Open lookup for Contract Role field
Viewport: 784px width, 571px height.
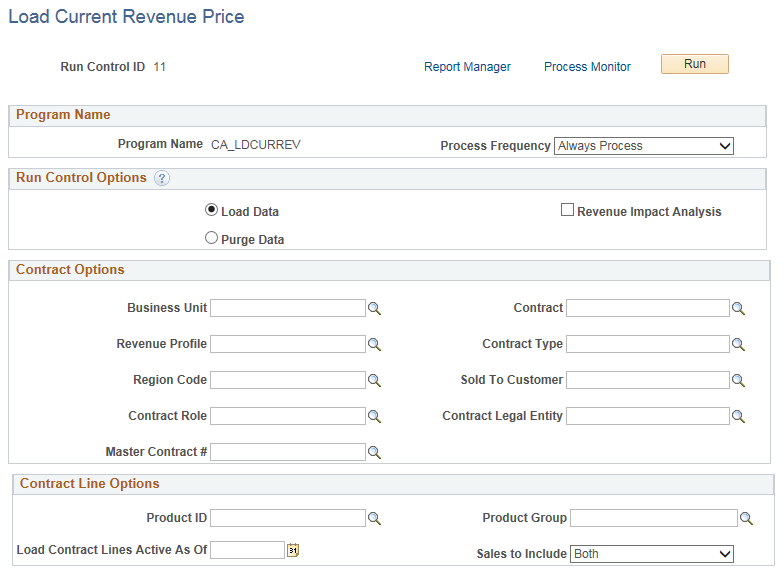tap(374, 416)
